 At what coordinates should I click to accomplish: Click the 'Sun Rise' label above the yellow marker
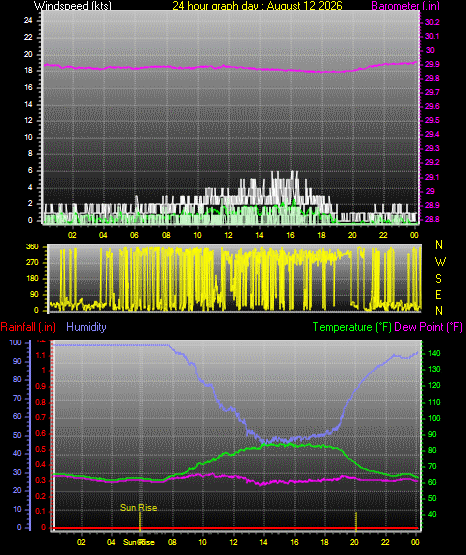click(x=138, y=508)
